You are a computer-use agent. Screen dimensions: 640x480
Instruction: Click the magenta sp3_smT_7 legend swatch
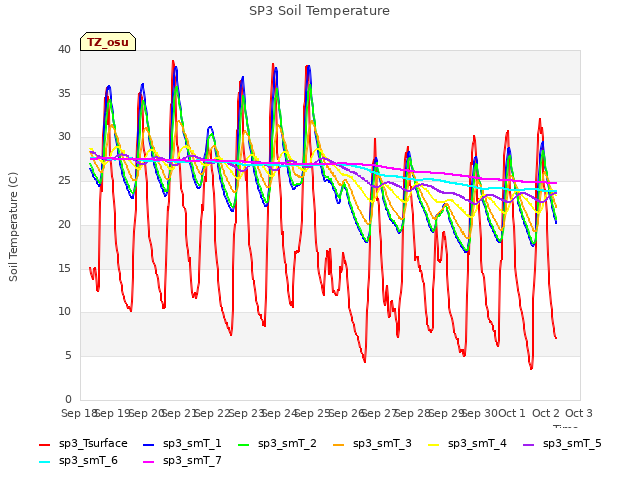[149, 462]
